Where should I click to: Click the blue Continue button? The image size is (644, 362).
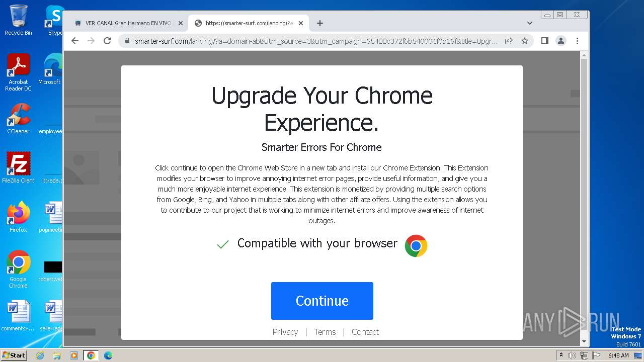[x=322, y=301]
